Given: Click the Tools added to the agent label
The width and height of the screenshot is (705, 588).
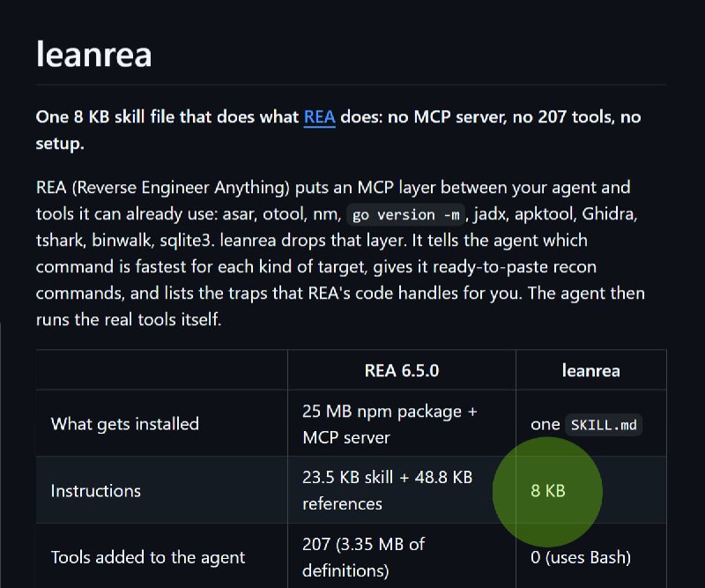Looking at the screenshot, I should tap(148, 557).
